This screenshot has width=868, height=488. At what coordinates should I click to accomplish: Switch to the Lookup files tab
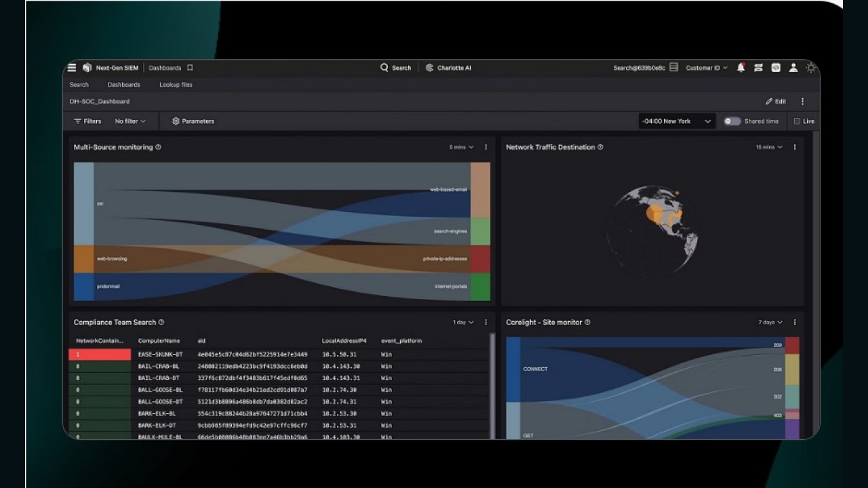(x=175, y=84)
